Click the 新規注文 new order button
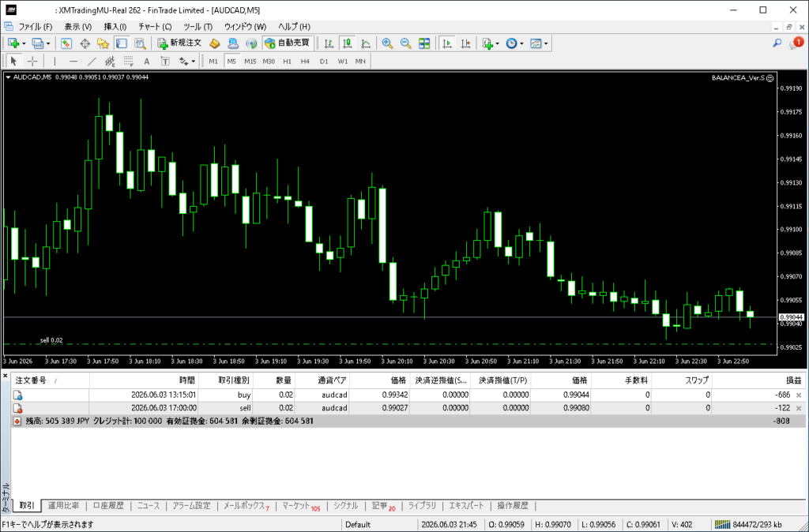 (x=179, y=43)
